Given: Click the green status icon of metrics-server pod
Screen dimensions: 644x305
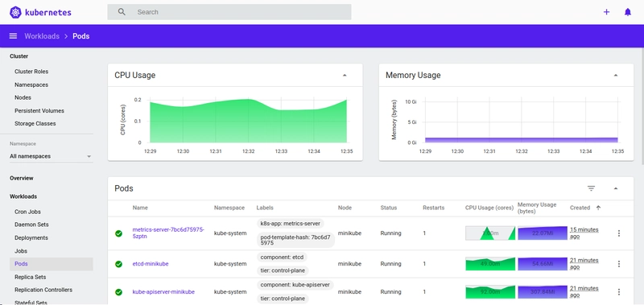Looking at the screenshot, I should pos(118,233).
